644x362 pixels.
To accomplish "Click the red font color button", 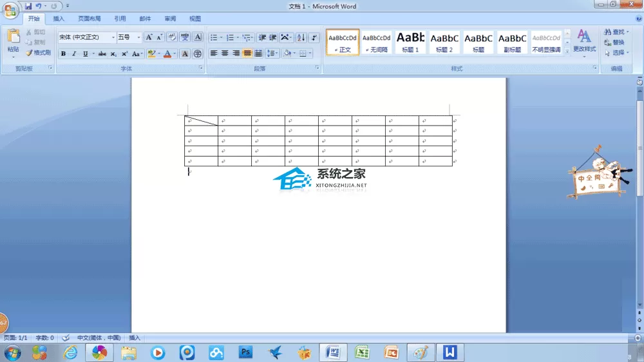I will (167, 54).
